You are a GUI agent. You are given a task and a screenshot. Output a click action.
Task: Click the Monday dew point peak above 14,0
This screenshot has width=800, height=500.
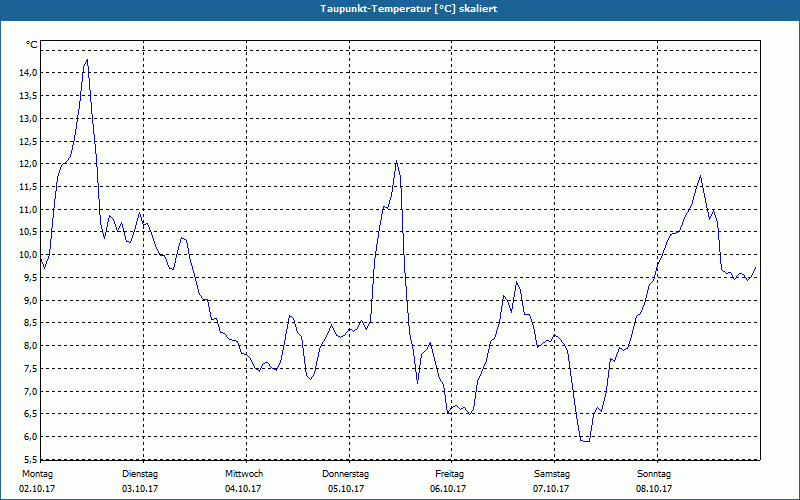(87, 60)
